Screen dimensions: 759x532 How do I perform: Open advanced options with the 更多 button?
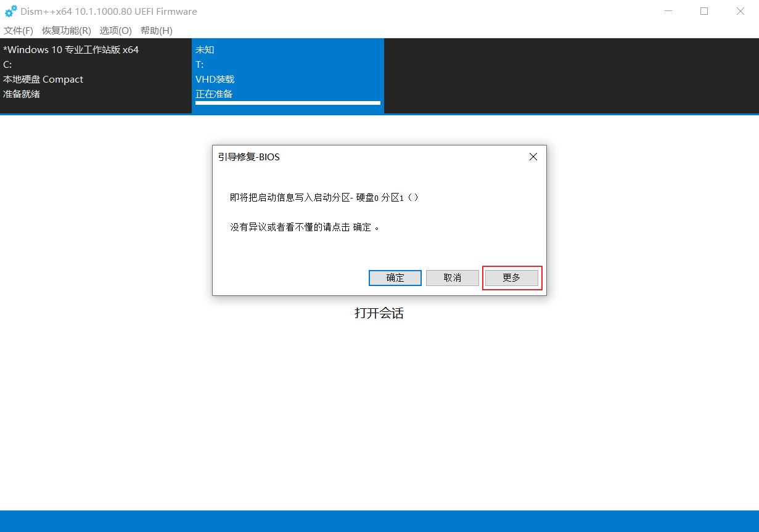click(511, 277)
